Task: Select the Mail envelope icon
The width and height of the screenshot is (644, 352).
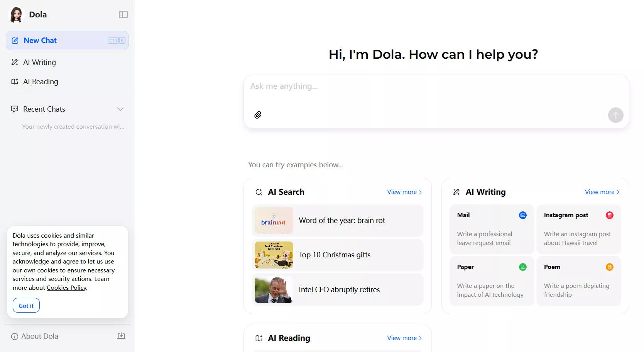Action: click(x=522, y=215)
